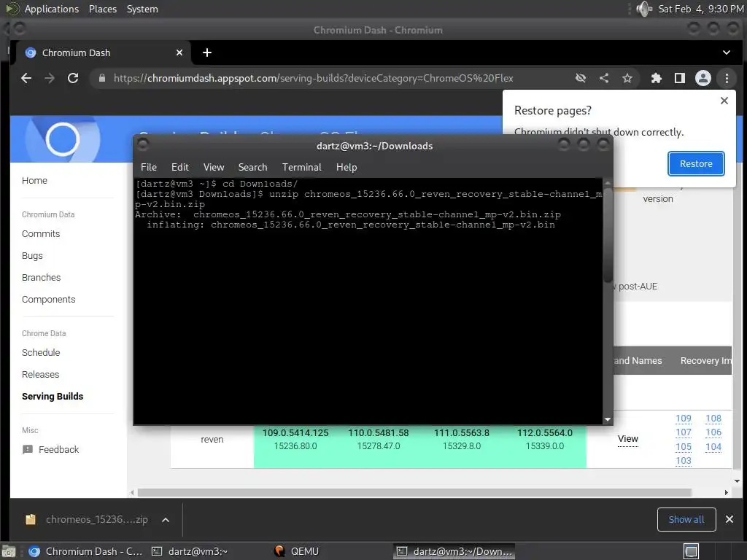The image size is (747, 560).
Task: Open the sound volume icon
Action: click(x=643, y=9)
